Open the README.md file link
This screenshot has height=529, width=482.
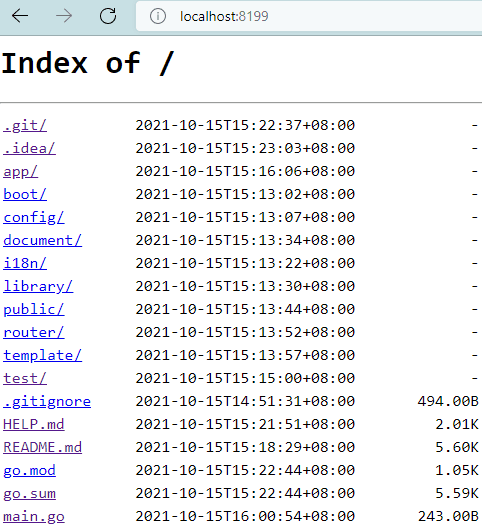tap(42, 448)
